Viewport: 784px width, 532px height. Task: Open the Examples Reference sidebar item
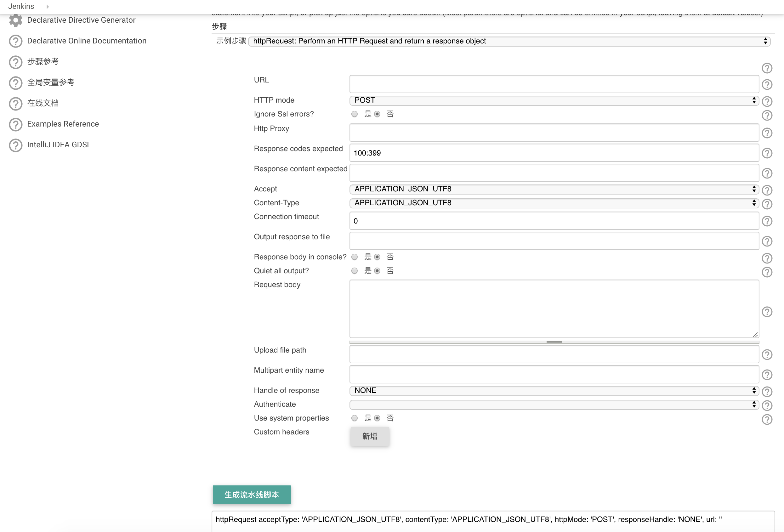(63, 124)
